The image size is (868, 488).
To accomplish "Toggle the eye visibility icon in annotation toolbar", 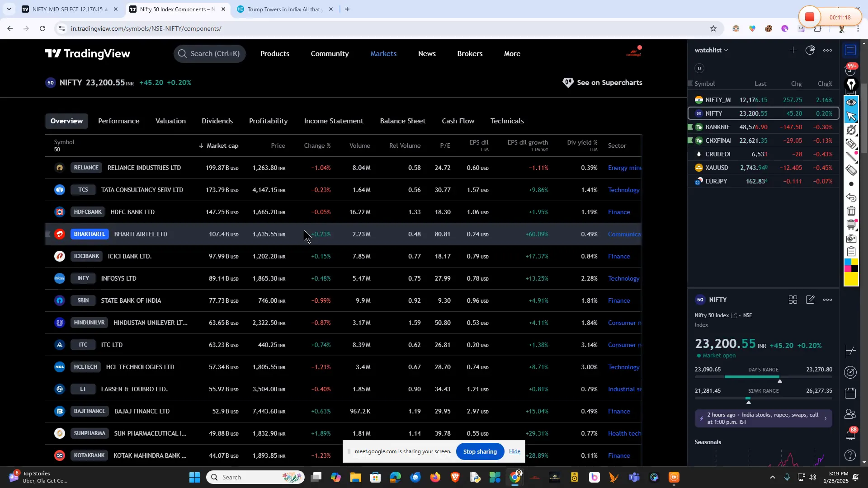I will click(851, 102).
